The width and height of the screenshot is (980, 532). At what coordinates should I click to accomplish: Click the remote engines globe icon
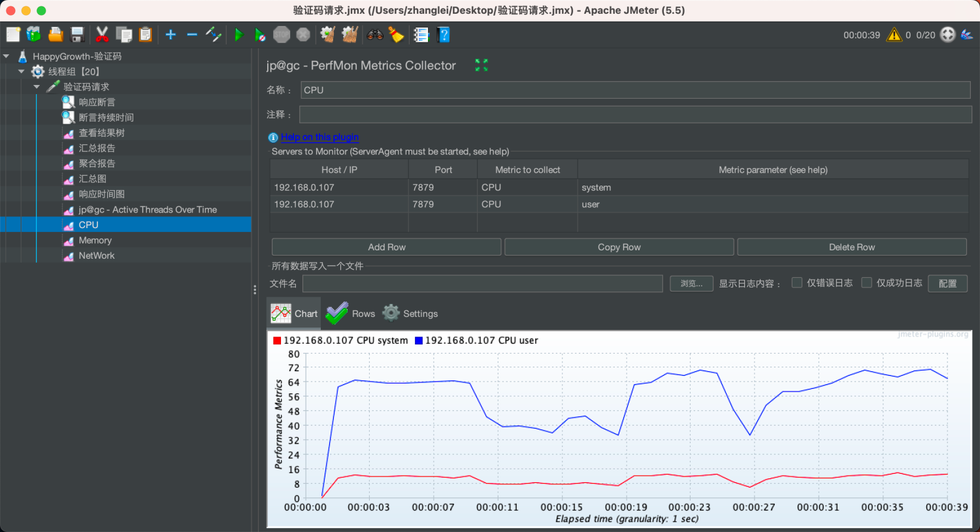[948, 35]
